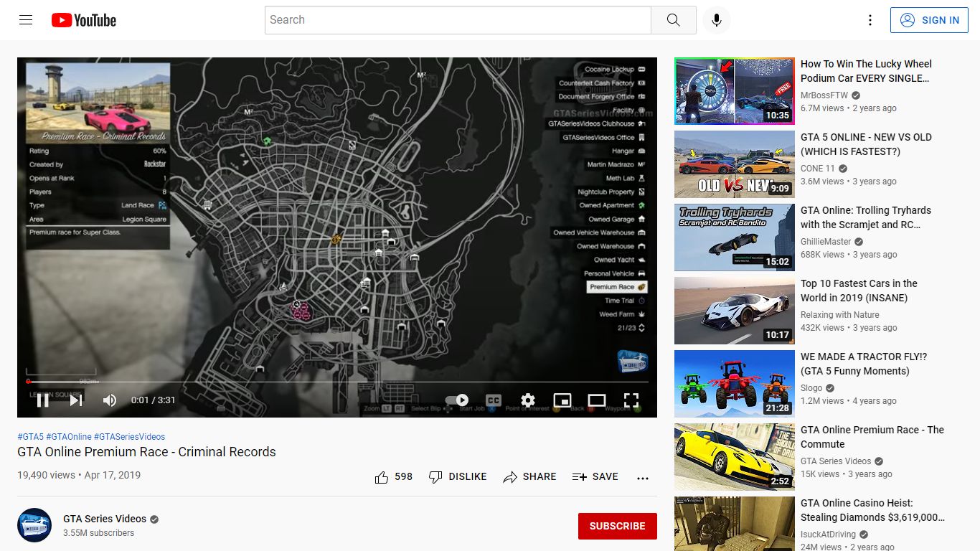
Task: Open the SHARE dialog
Action: click(x=529, y=476)
